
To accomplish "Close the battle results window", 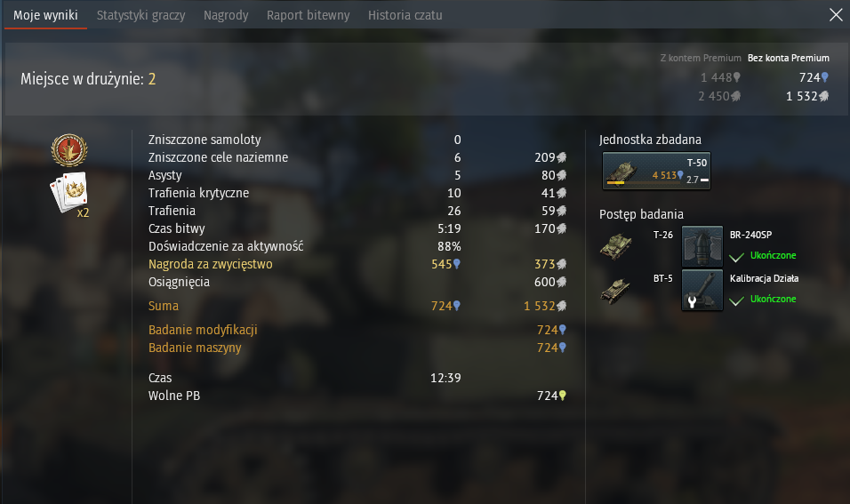I will (x=836, y=14).
